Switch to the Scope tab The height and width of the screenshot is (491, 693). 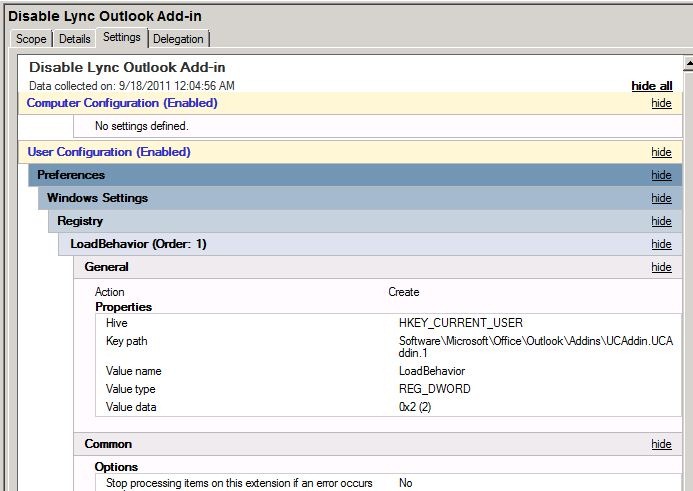click(31, 39)
